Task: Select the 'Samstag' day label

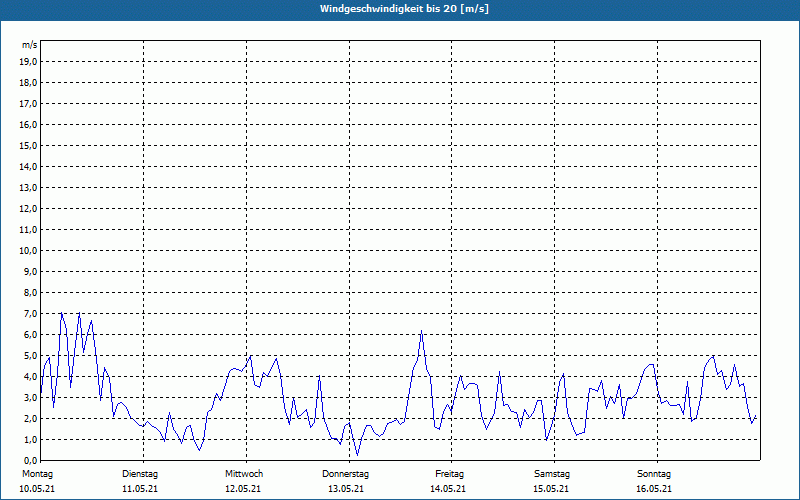Action: click(x=552, y=474)
